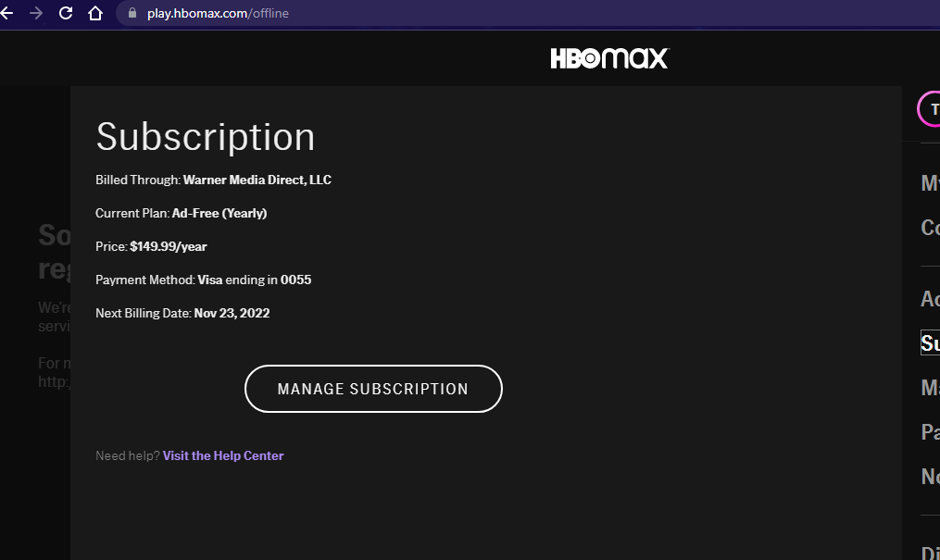Select the highlighted Subscription sidebar item
The image size is (940, 560).
click(x=930, y=342)
